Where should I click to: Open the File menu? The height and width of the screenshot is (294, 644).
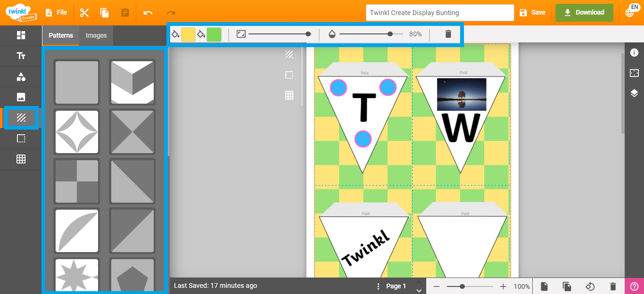tap(56, 13)
